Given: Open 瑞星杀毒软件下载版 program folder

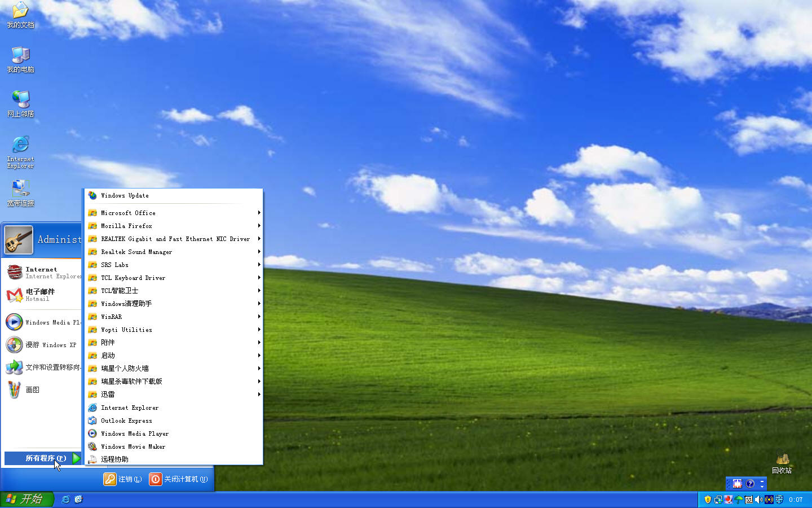Looking at the screenshot, I should pyautogui.click(x=174, y=382).
